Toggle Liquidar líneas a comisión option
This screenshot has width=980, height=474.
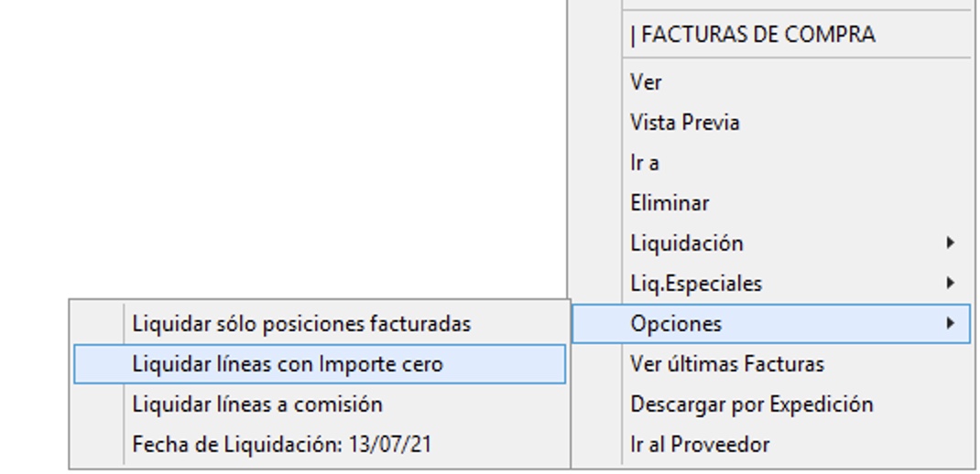click(x=257, y=404)
